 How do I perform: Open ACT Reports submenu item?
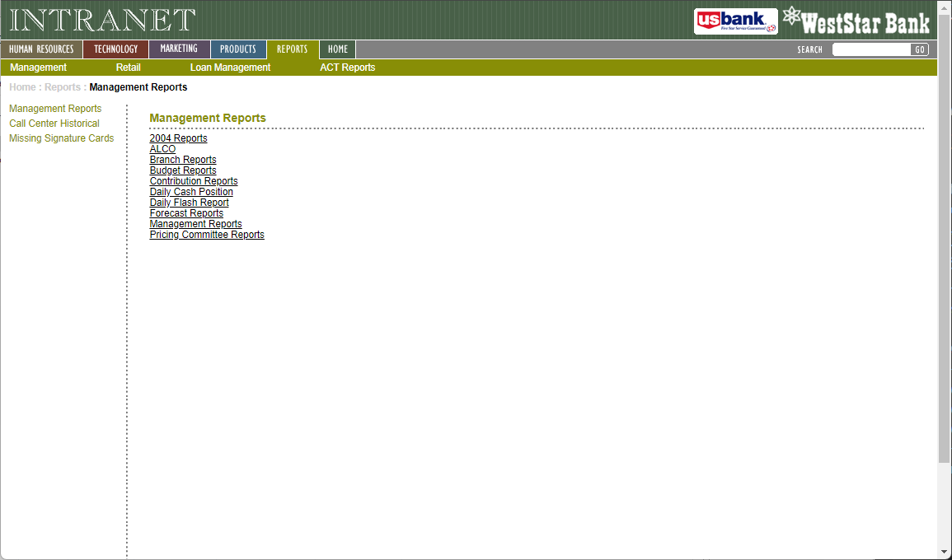347,68
